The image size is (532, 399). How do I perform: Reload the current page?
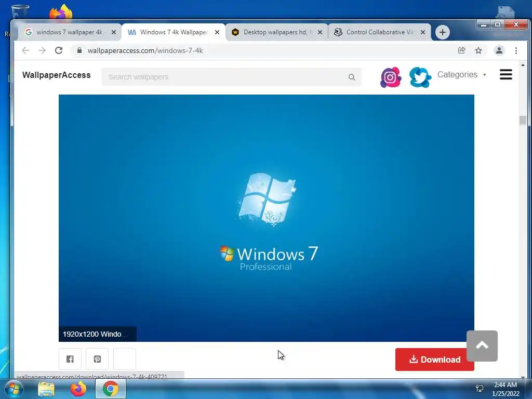coord(59,50)
